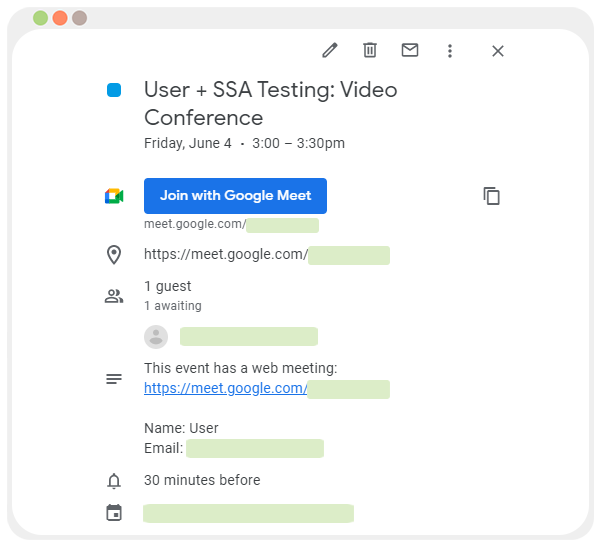Click the meet.google.com/ text under Join button
Viewport: 600px width, 552px height.
pos(195,224)
